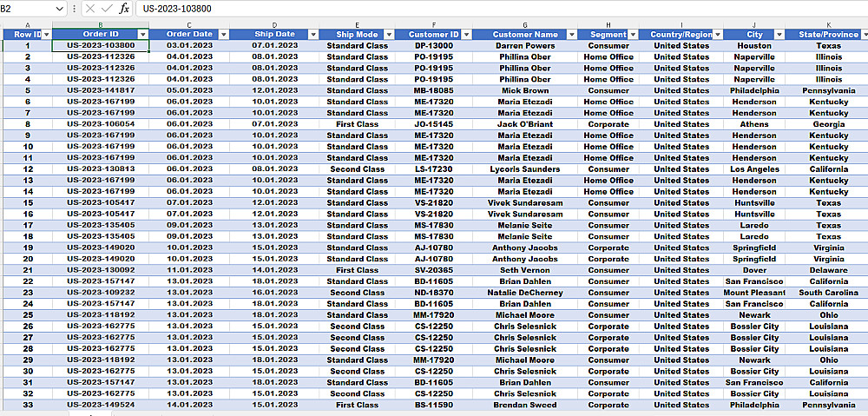Open the Order ID filter dropdown
Screen dimensions: 868x416
click(x=143, y=35)
